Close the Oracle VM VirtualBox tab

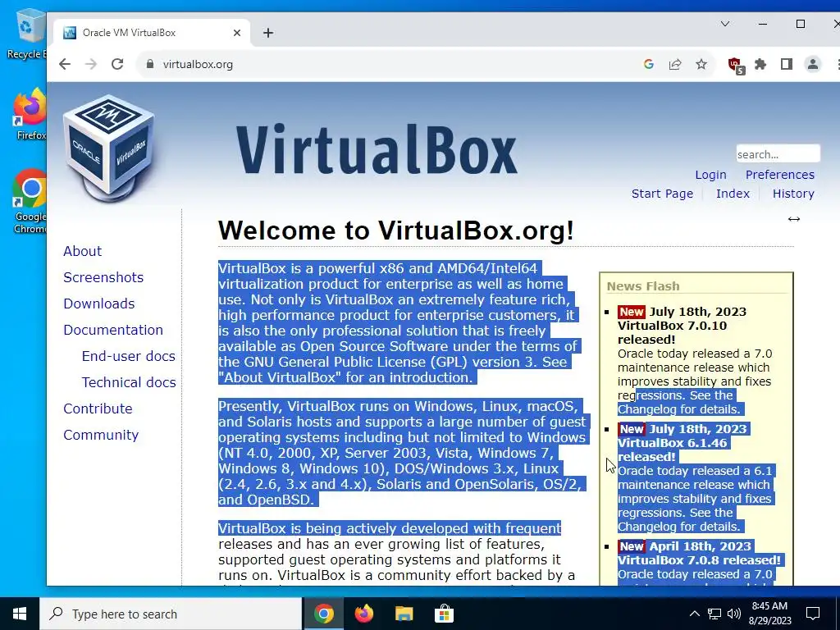(237, 33)
